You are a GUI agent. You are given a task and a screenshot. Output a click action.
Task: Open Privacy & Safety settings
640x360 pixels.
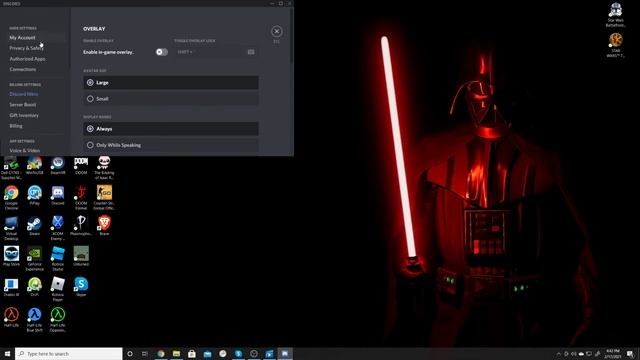pos(26,48)
